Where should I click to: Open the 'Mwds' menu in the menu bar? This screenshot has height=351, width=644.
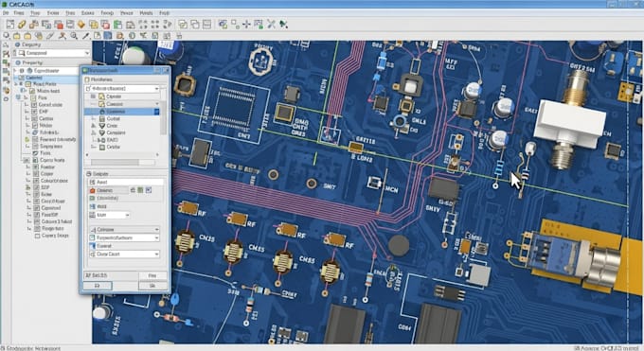(146, 13)
